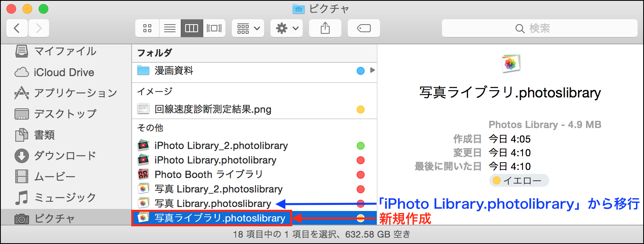Click the red tag on 写真 Library_2.photoslibrary
The height and width of the screenshot is (244, 644).
point(361,189)
